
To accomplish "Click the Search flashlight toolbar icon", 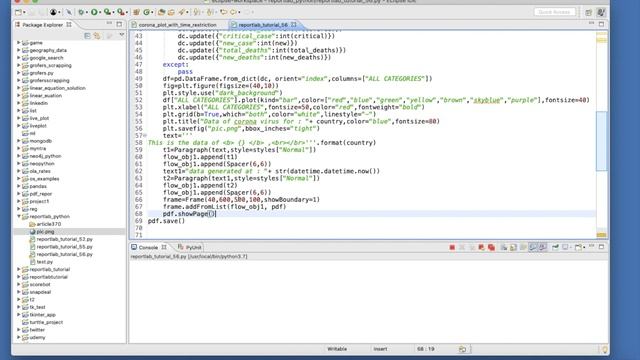I will [x=181, y=12].
